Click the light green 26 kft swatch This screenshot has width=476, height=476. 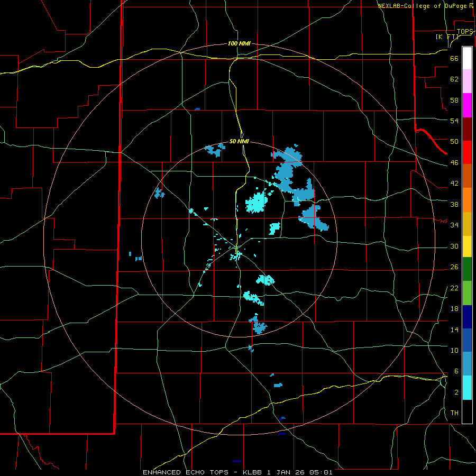point(467,293)
